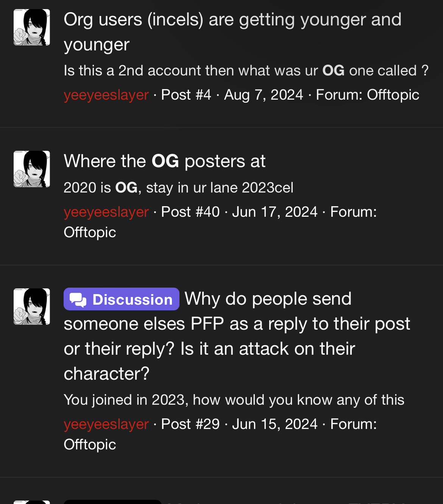Click the Jun 15, 2024 post date
This screenshot has height=504, width=443.
[275, 424]
